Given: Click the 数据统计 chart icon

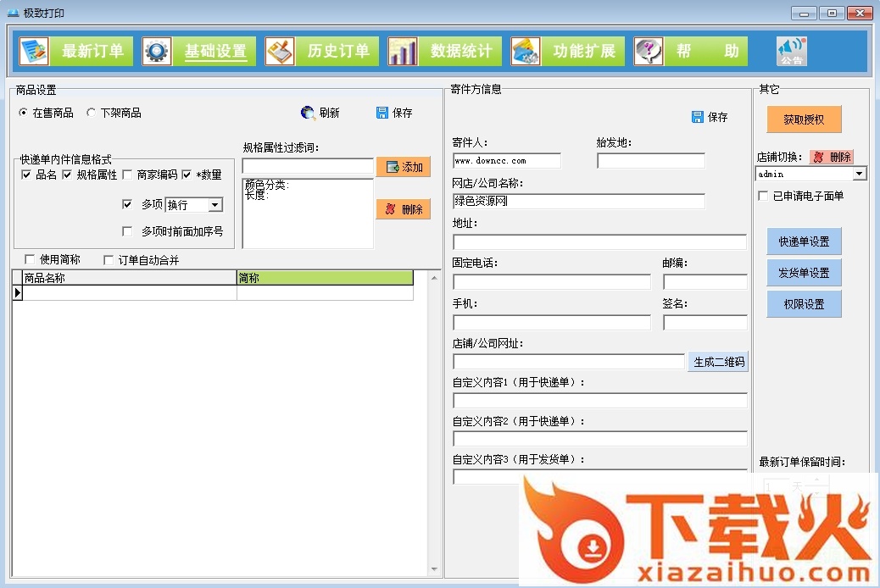Looking at the screenshot, I should coord(403,52).
